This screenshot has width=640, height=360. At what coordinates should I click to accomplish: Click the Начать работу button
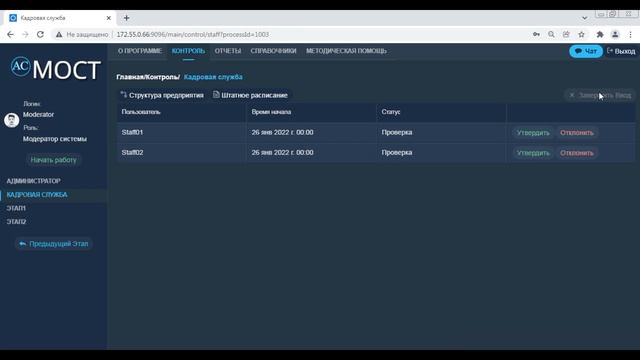[53, 160]
